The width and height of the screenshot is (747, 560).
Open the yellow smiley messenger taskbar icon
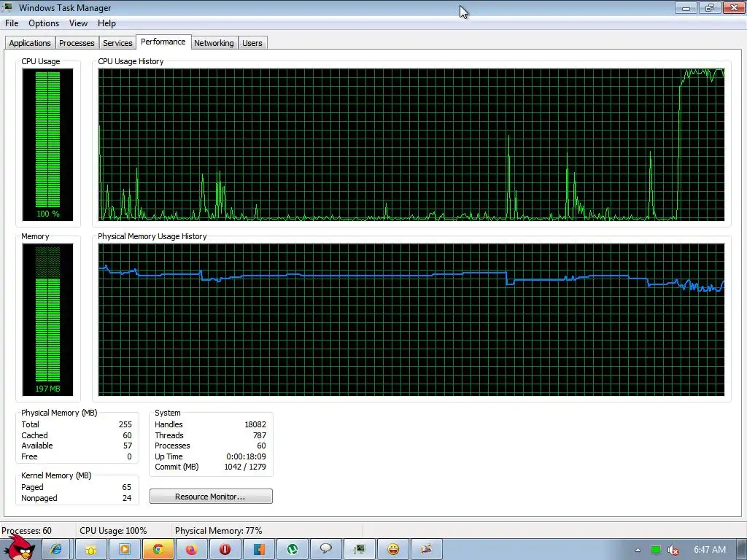pos(393,550)
